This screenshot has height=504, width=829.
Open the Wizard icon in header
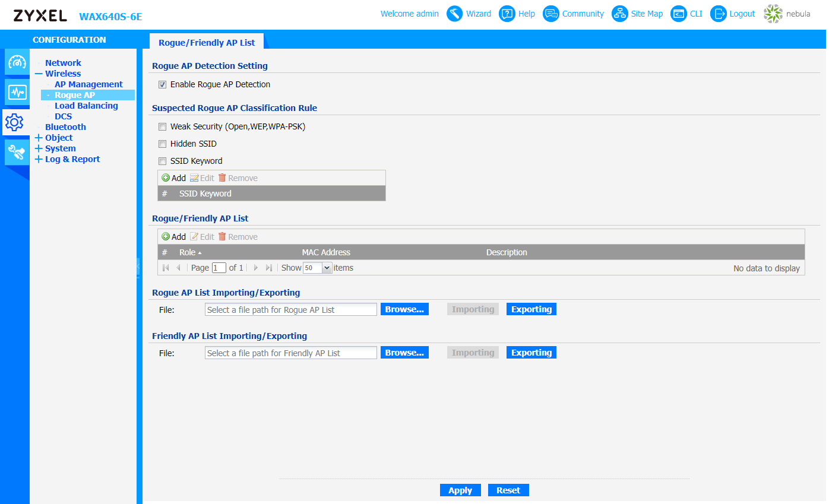coord(455,14)
